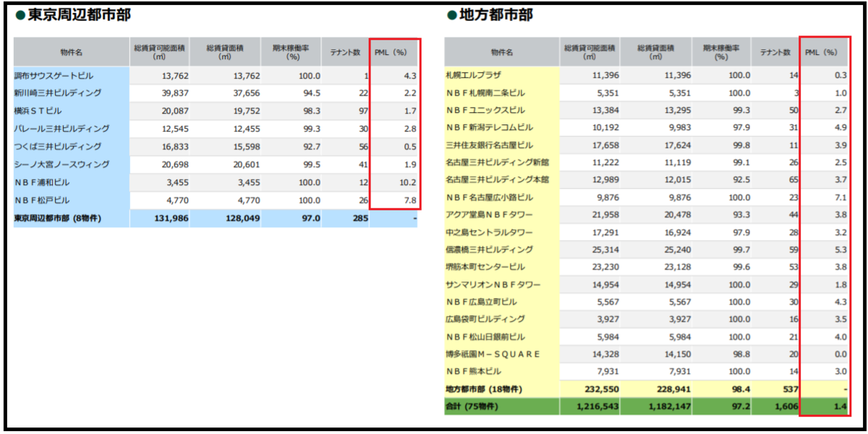
Task: Select the property name '調布サウスゲートビル'
Action: click(54, 75)
